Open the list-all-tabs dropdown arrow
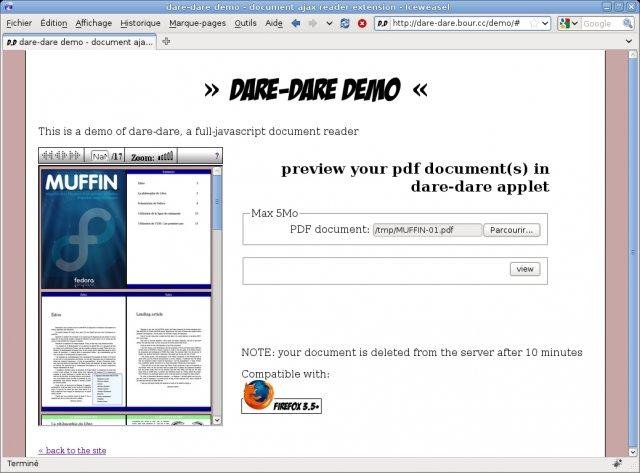This screenshot has height=473, width=640. coord(629,41)
